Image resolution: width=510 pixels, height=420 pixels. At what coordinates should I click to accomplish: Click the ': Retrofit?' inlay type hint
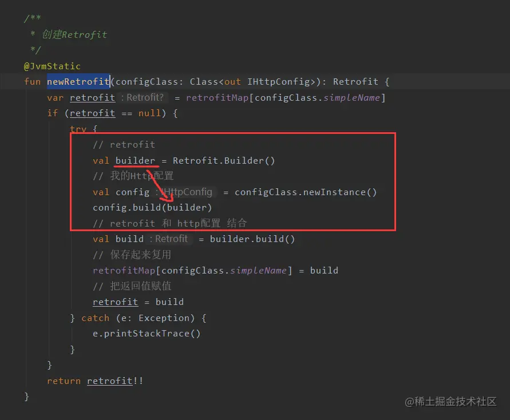click(x=142, y=97)
